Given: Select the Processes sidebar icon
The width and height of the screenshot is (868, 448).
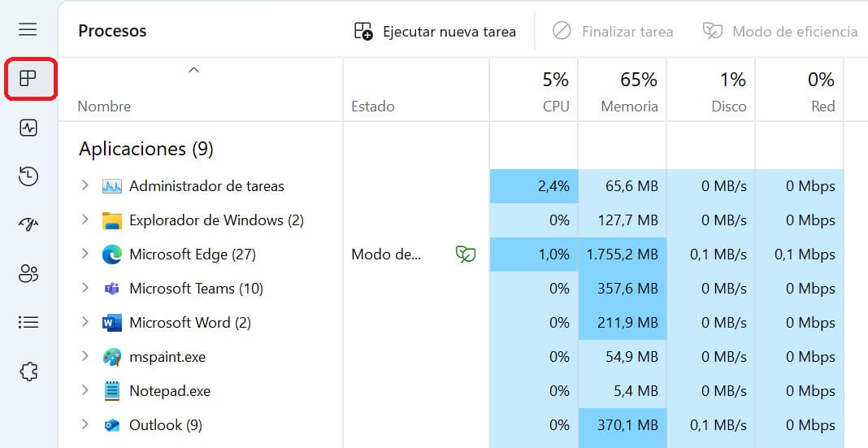Looking at the screenshot, I should [28, 79].
